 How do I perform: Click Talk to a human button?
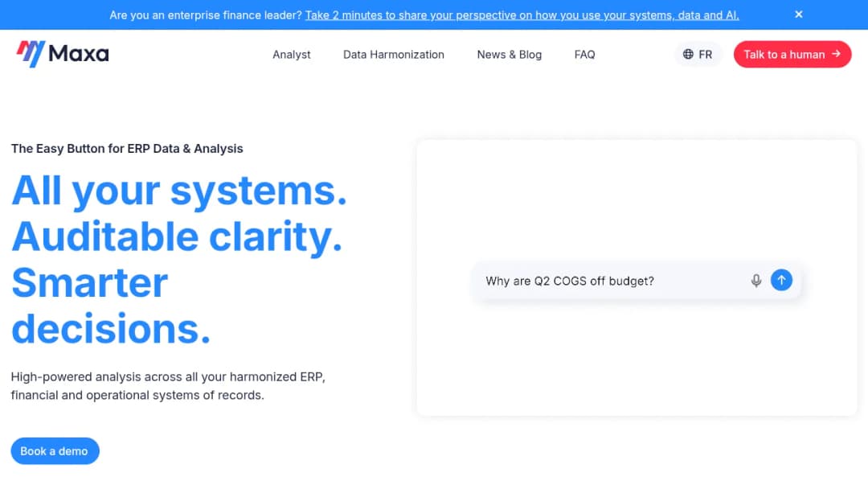point(792,54)
